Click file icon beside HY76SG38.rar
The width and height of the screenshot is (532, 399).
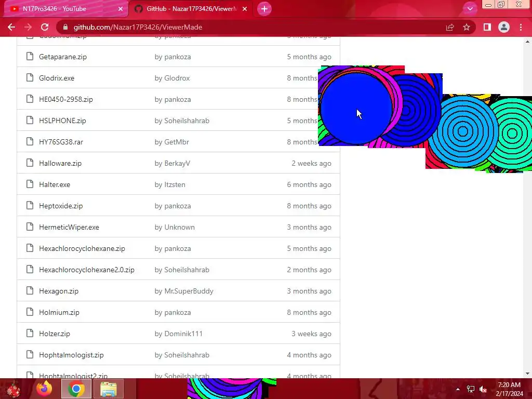[30, 141]
